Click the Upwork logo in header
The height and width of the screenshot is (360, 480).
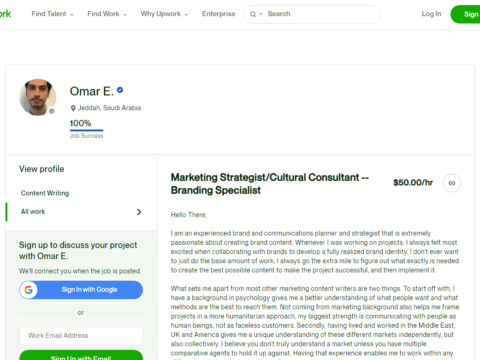(x=5, y=14)
